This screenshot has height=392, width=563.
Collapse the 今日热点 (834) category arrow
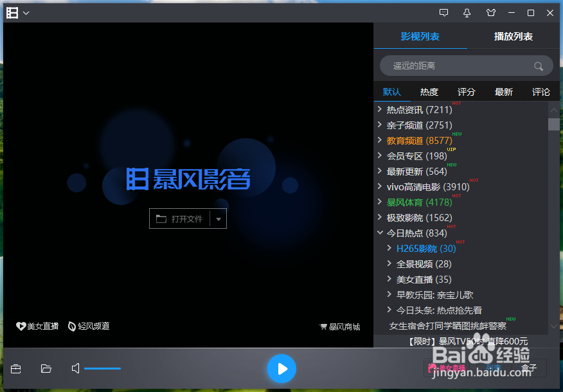[380, 233]
